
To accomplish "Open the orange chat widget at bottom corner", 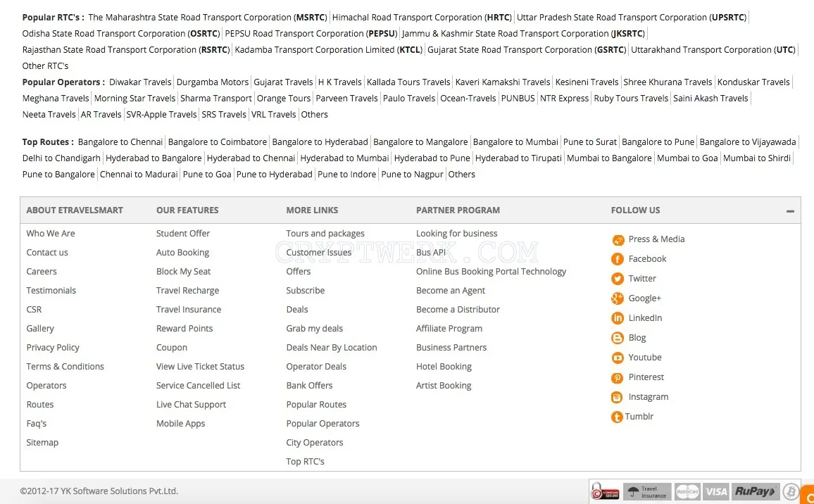I will pyautogui.click(x=808, y=495).
